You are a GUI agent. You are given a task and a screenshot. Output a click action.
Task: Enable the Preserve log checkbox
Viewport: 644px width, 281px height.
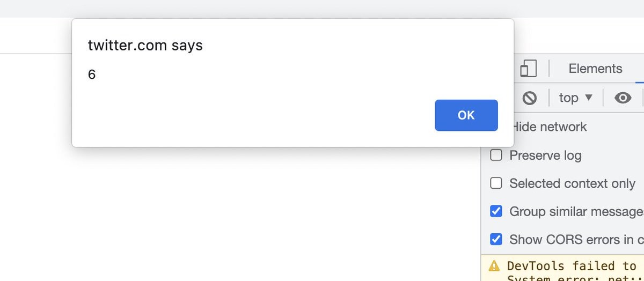click(496, 156)
